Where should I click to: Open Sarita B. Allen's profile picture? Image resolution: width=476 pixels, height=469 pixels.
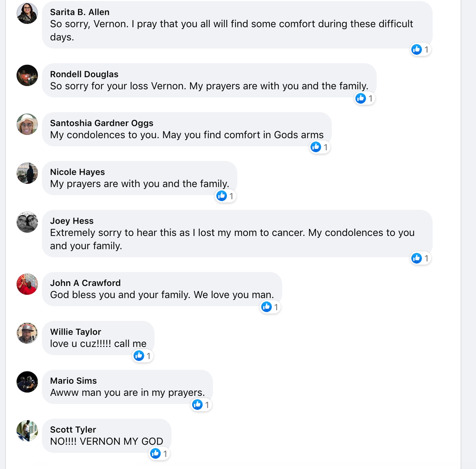point(27,13)
